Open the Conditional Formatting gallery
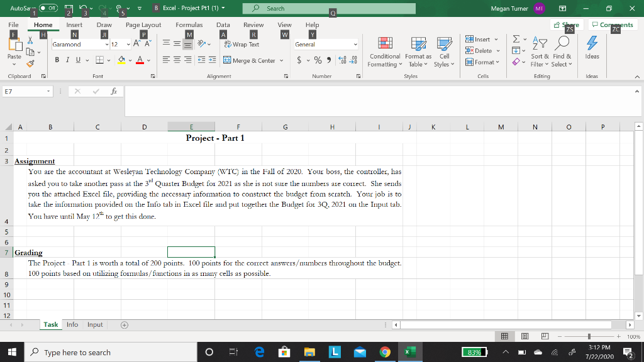Screen dimensions: 644x362 pyautogui.click(x=385, y=53)
